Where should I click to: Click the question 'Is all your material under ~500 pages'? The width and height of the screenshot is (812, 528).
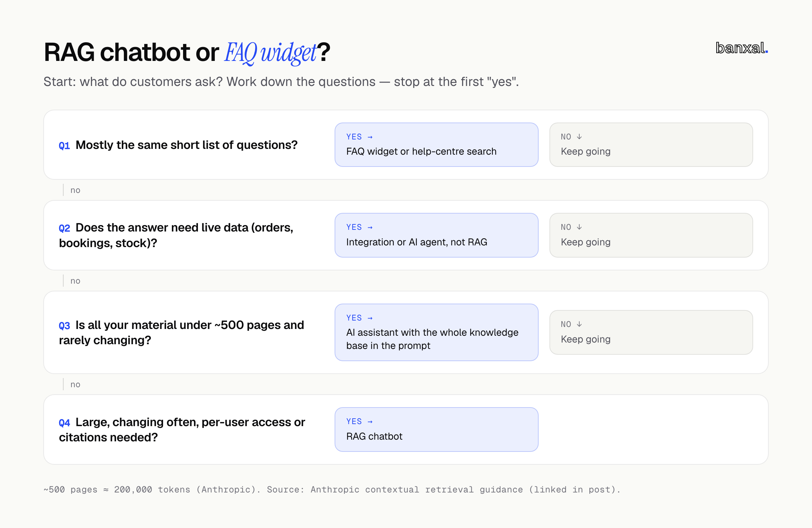click(181, 332)
